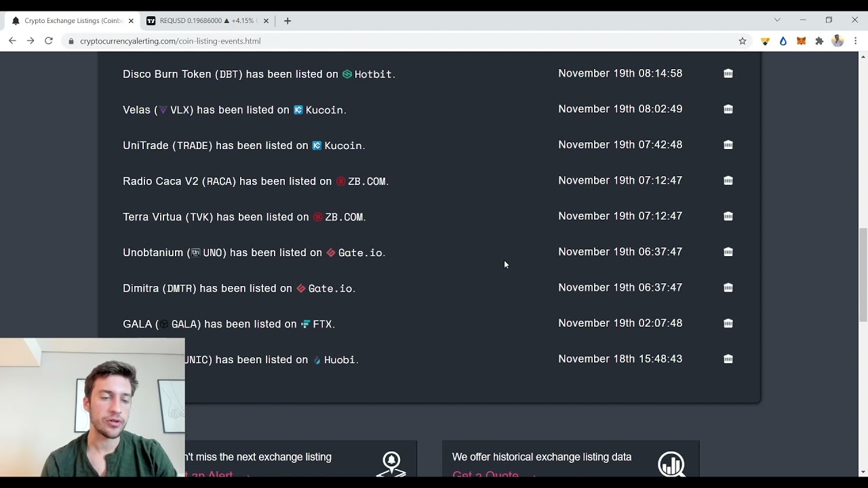This screenshot has width=868, height=488.
Task: Open the blue droplet extension
Action: tap(783, 41)
